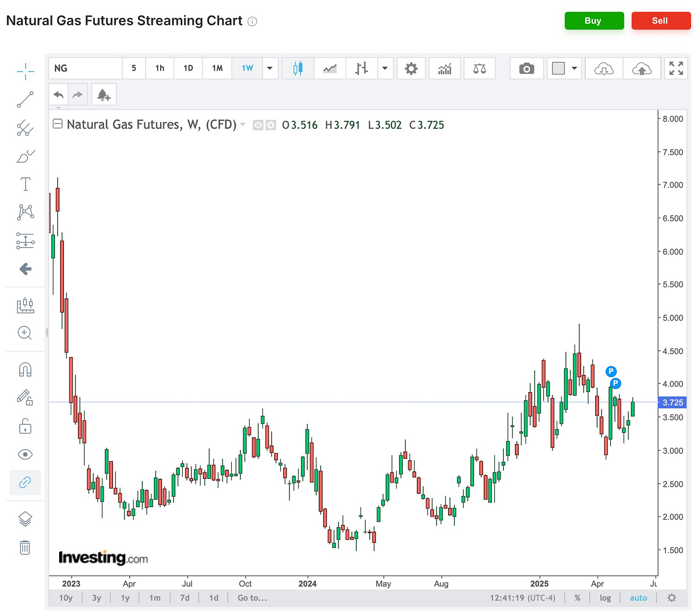Set range to 1m
The width and height of the screenshot is (700, 614).
pyautogui.click(x=155, y=598)
